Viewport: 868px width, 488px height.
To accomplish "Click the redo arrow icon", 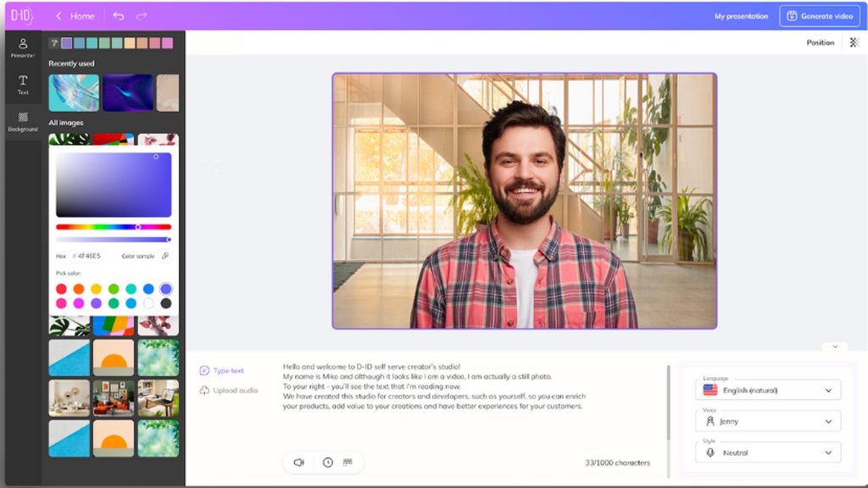I will click(142, 16).
